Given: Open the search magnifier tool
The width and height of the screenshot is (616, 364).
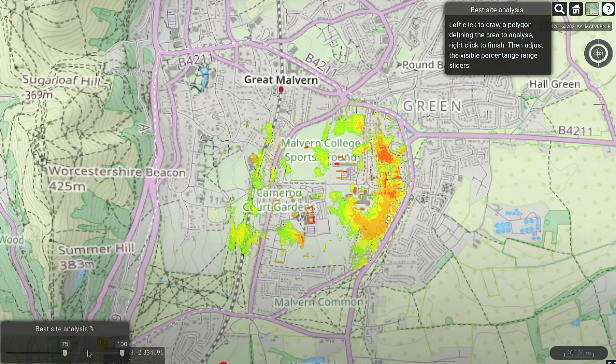Looking at the screenshot, I should 559,9.
